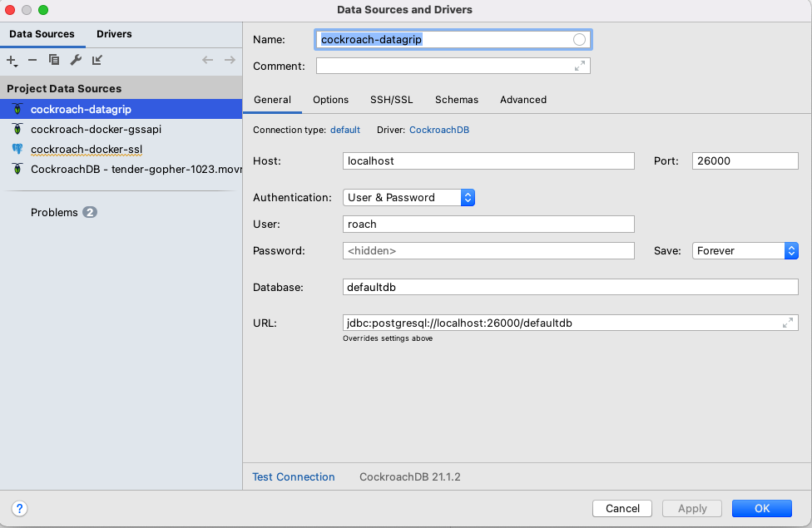Open the CockroachDB driver link
Screen dimensions: 812x528
[439, 130]
